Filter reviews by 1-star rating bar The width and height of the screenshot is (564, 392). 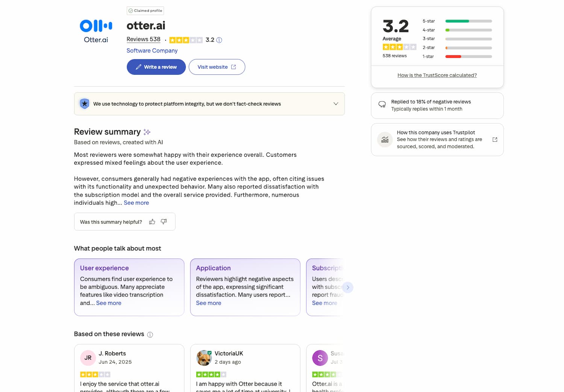[468, 56]
